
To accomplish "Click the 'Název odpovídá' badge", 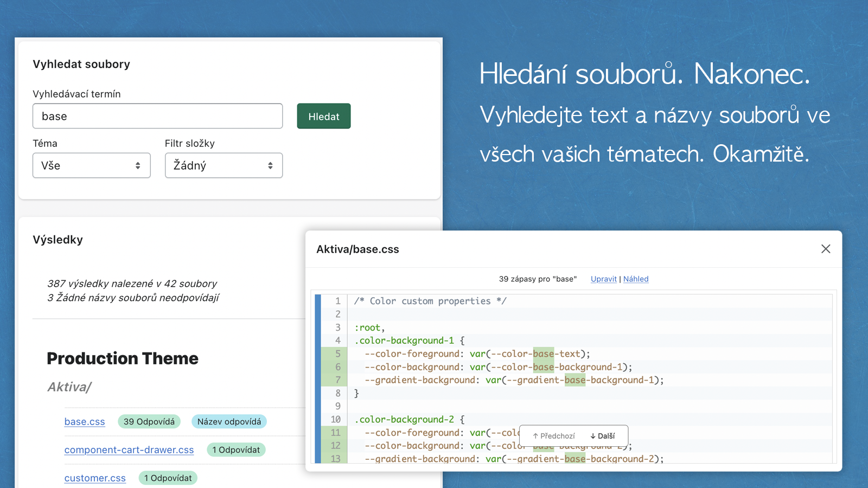I will pos(229,422).
